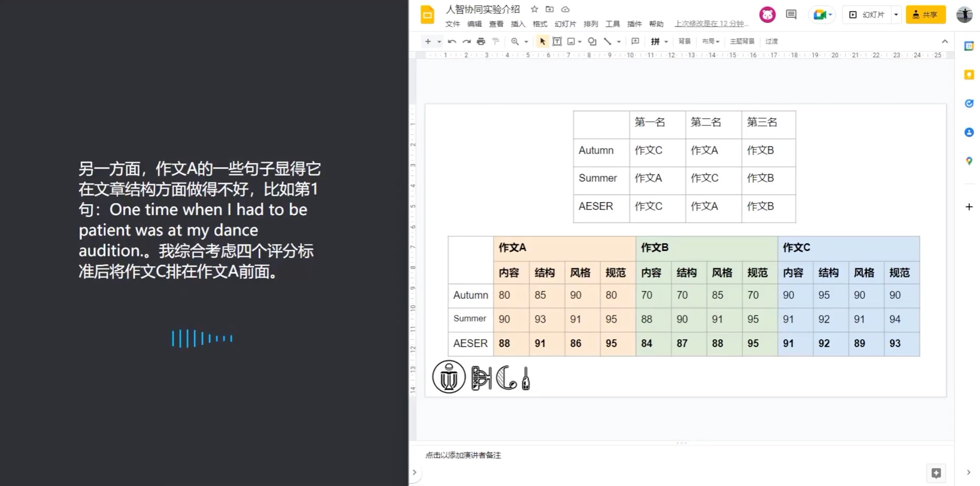Select the text box insertion tool
The height and width of the screenshot is (486, 980).
click(557, 41)
